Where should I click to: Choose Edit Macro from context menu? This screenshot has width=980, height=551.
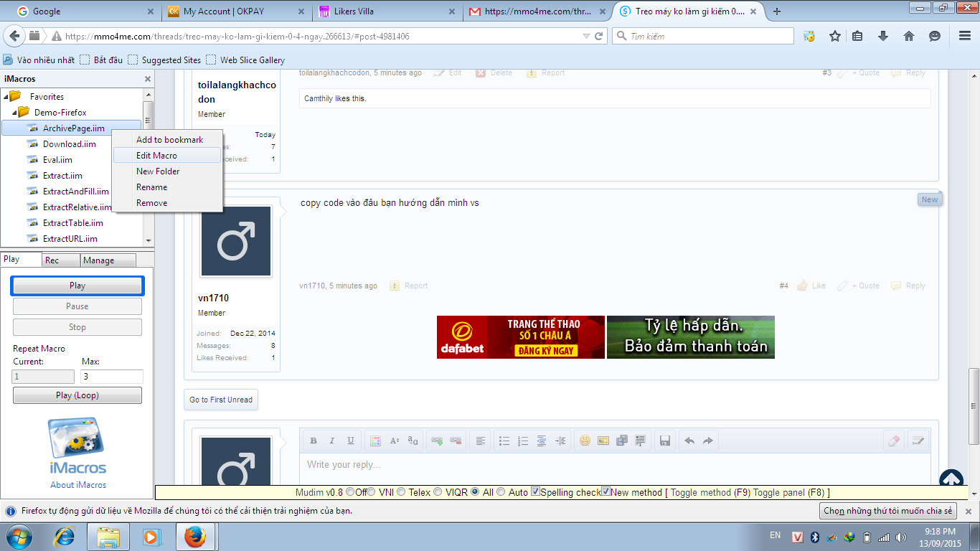click(x=167, y=156)
